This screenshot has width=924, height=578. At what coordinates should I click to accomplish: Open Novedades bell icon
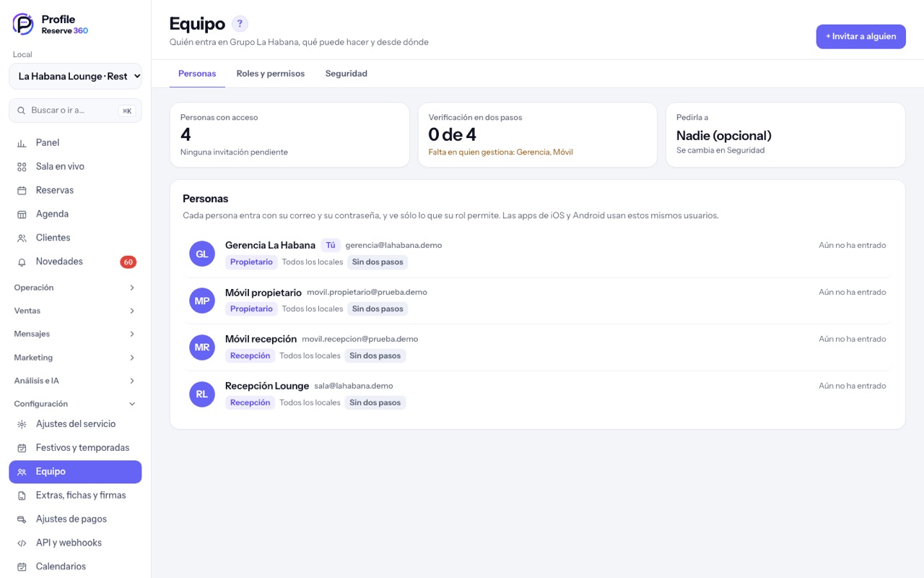tap(22, 262)
